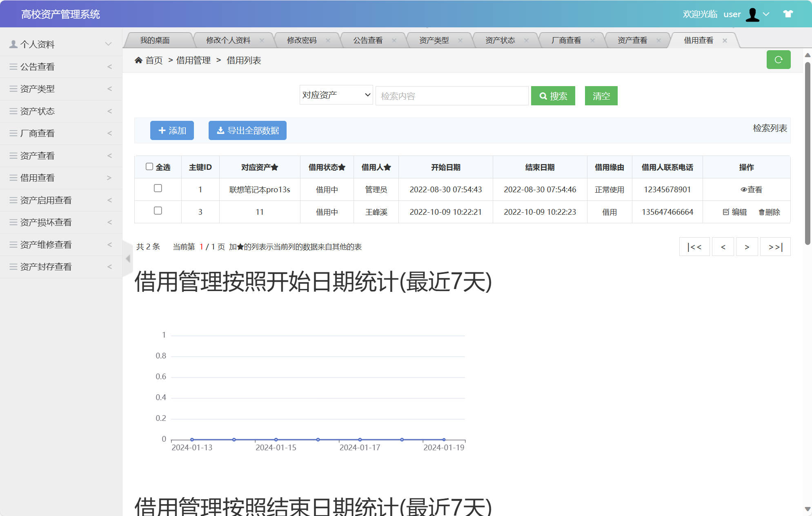
Task: Open the 对应资产 search field dropdown
Action: pos(336,95)
